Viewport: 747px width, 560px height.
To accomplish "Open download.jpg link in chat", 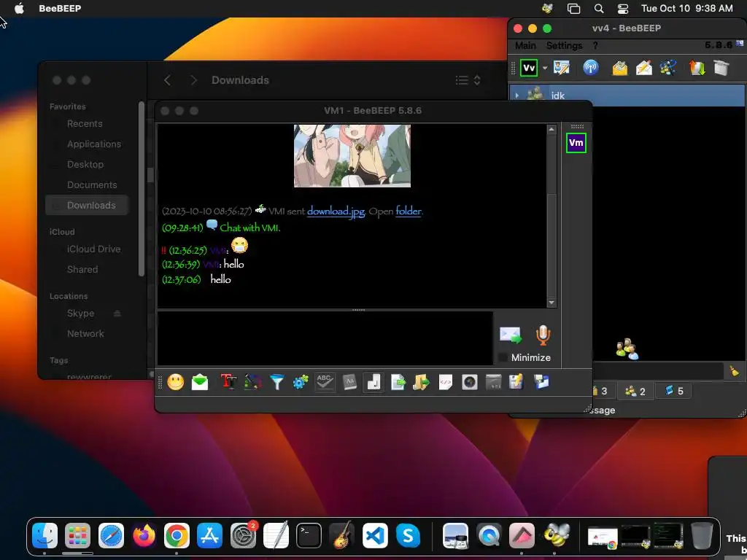I will pos(336,211).
